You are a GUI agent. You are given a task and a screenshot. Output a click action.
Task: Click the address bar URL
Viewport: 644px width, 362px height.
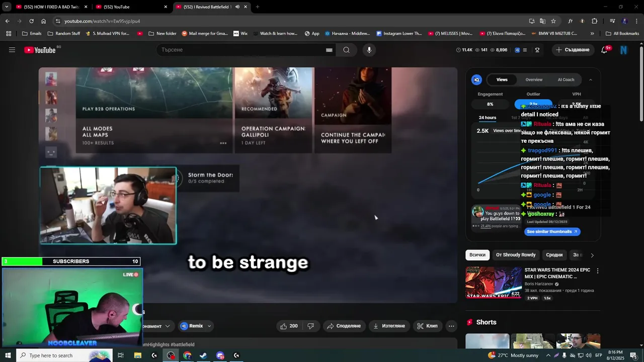coord(102,21)
